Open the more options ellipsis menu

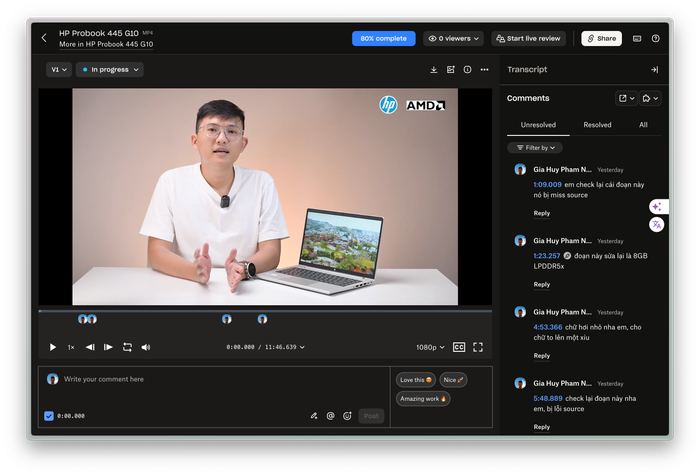coord(484,70)
